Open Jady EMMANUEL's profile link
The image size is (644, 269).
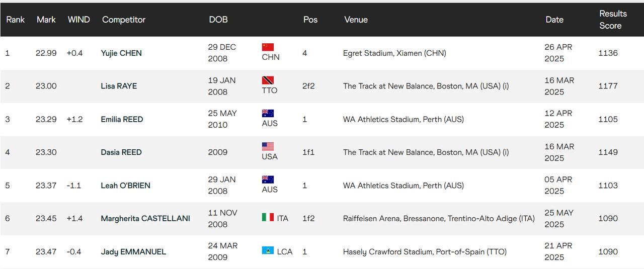click(133, 252)
